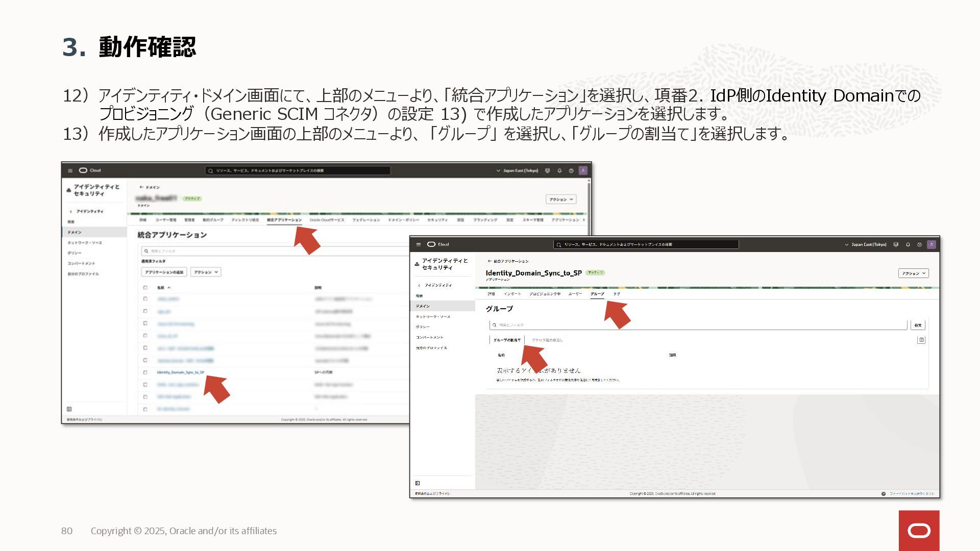Open Japan East (Tokyo) region selector in the domain window
The image size is (980, 551).
(x=517, y=171)
